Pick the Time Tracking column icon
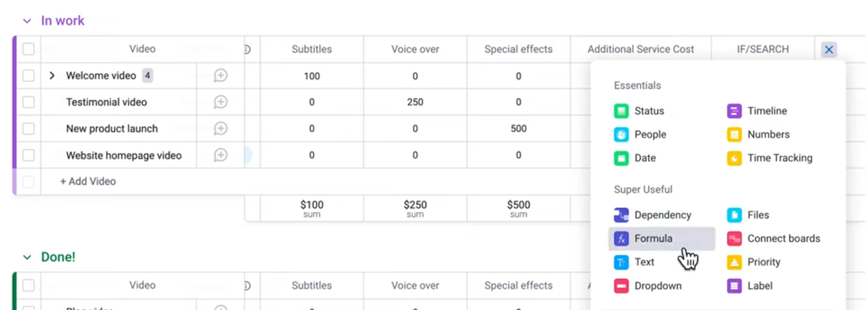This screenshot has height=310, width=868. (x=734, y=158)
